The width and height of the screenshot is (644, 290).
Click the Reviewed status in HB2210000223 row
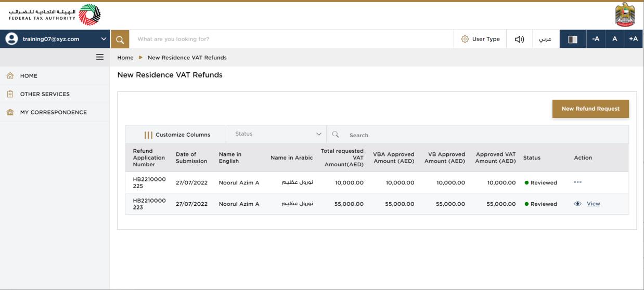pyautogui.click(x=541, y=204)
